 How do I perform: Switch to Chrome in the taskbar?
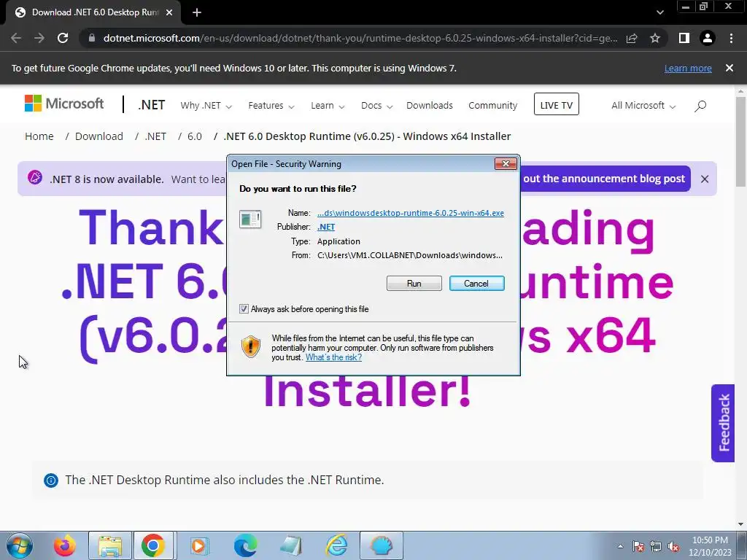[x=153, y=545]
